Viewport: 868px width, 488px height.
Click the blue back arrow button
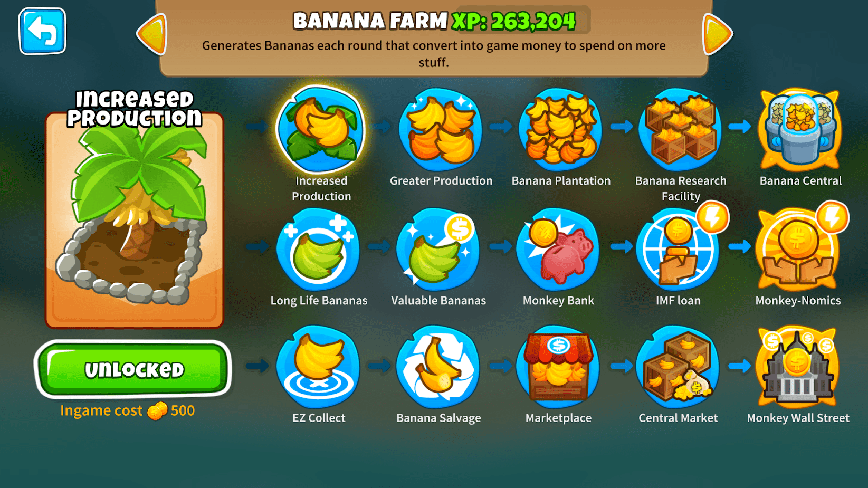click(42, 31)
